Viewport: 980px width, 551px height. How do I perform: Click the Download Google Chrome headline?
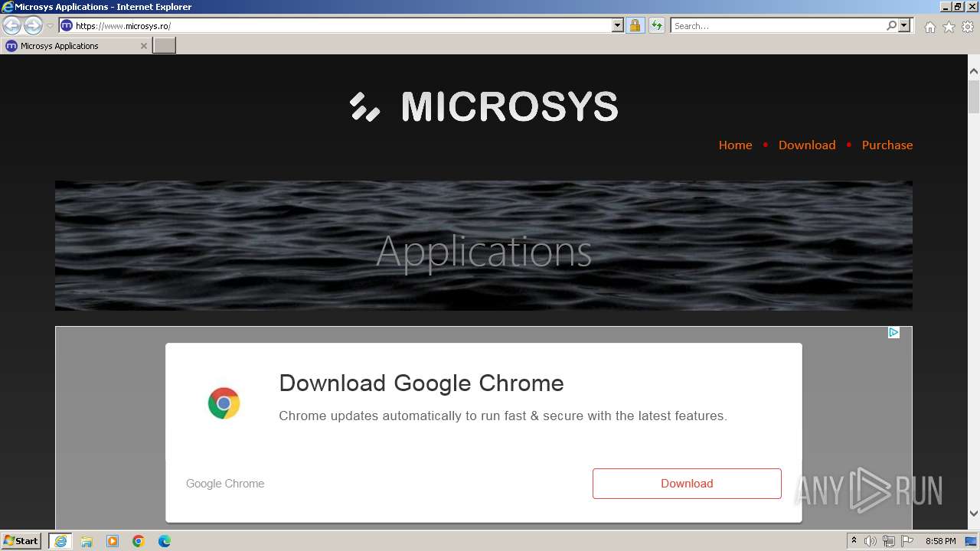(x=421, y=383)
